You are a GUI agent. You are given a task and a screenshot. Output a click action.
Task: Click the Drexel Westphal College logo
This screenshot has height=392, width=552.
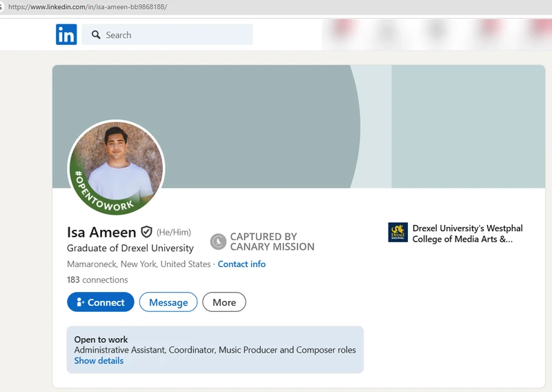[398, 233]
